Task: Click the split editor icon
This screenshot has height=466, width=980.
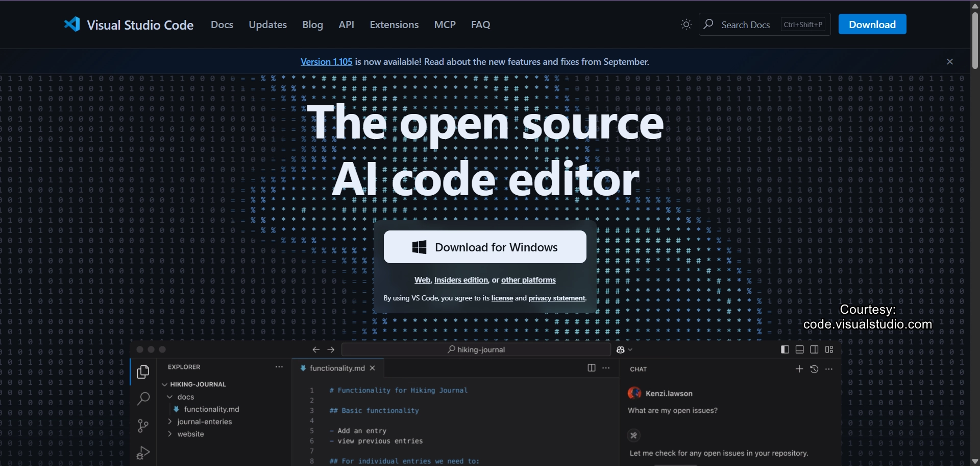Action: pos(592,368)
